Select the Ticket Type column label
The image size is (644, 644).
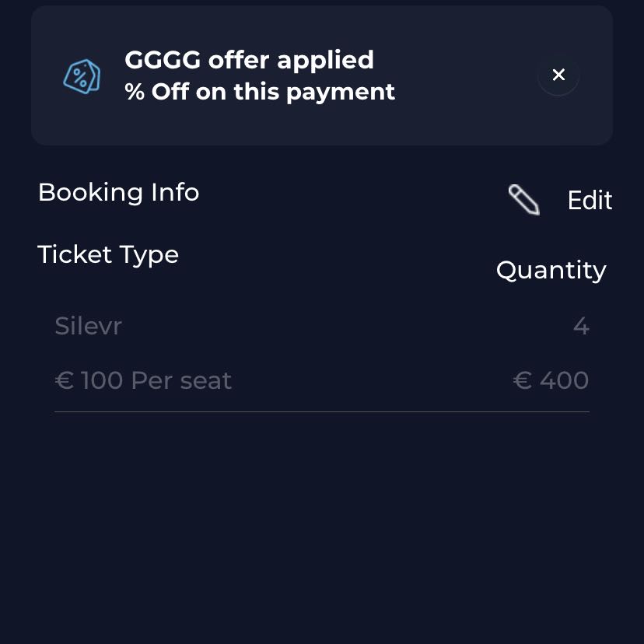pos(108,254)
